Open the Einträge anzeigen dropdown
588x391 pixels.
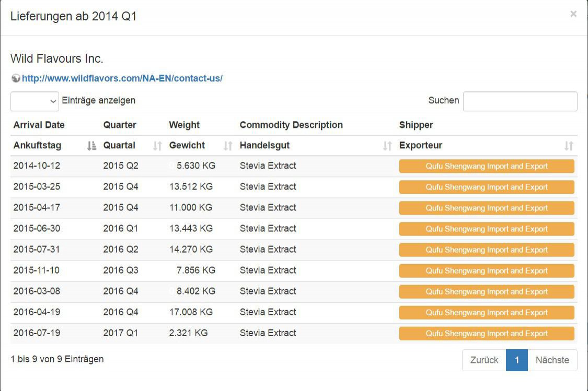pyautogui.click(x=34, y=101)
